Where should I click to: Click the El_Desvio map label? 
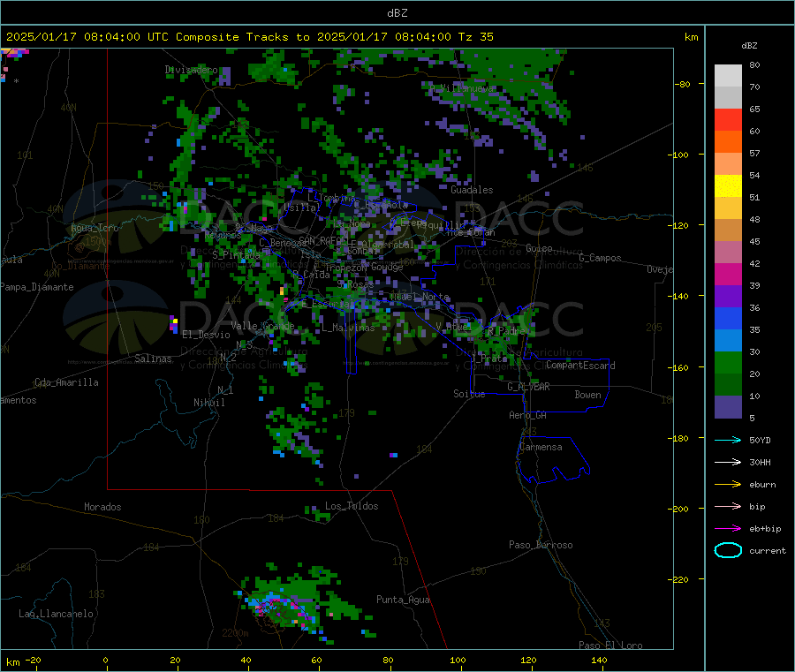click(206, 335)
